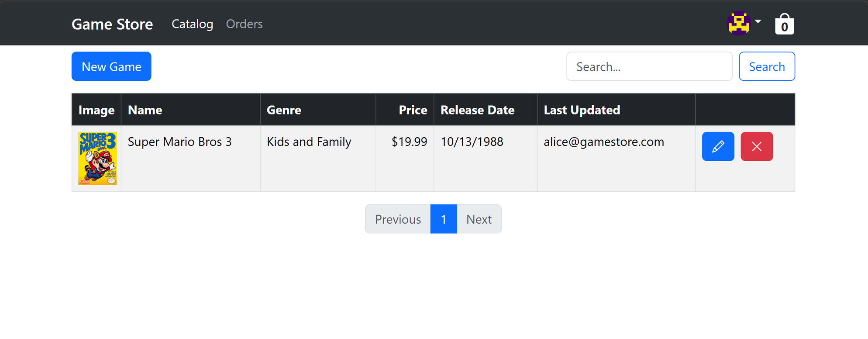The image size is (868, 339).
Task: Select page 1 in pagination
Action: click(x=444, y=219)
